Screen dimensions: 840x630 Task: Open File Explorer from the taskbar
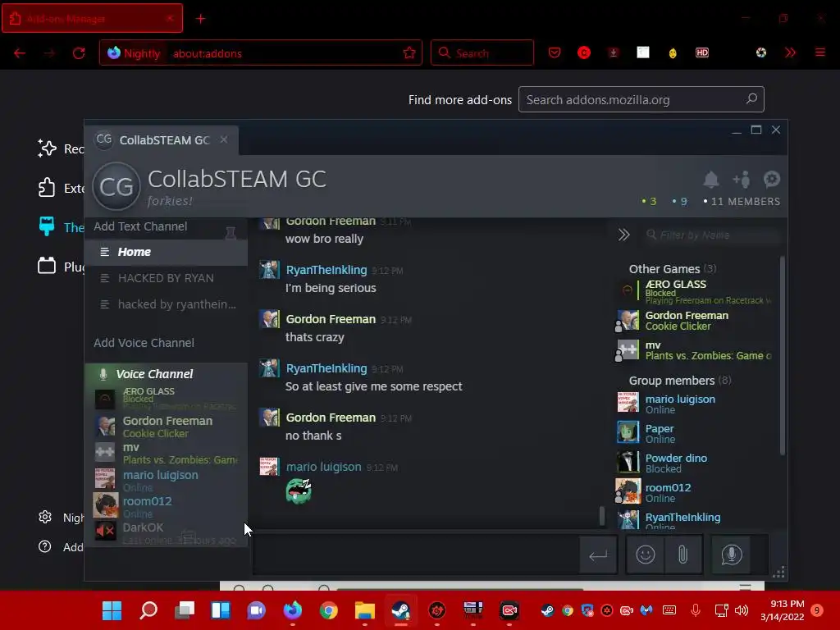[x=364, y=610]
